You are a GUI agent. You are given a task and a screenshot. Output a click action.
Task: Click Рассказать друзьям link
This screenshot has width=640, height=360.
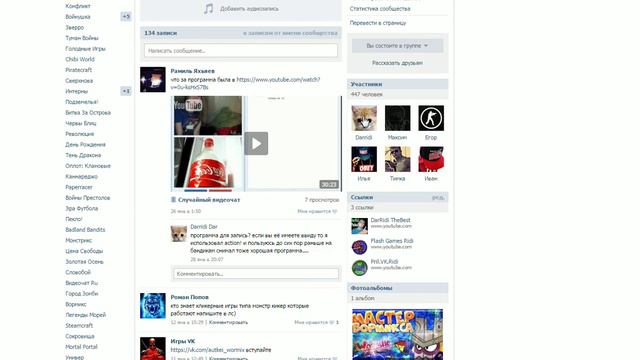397,63
